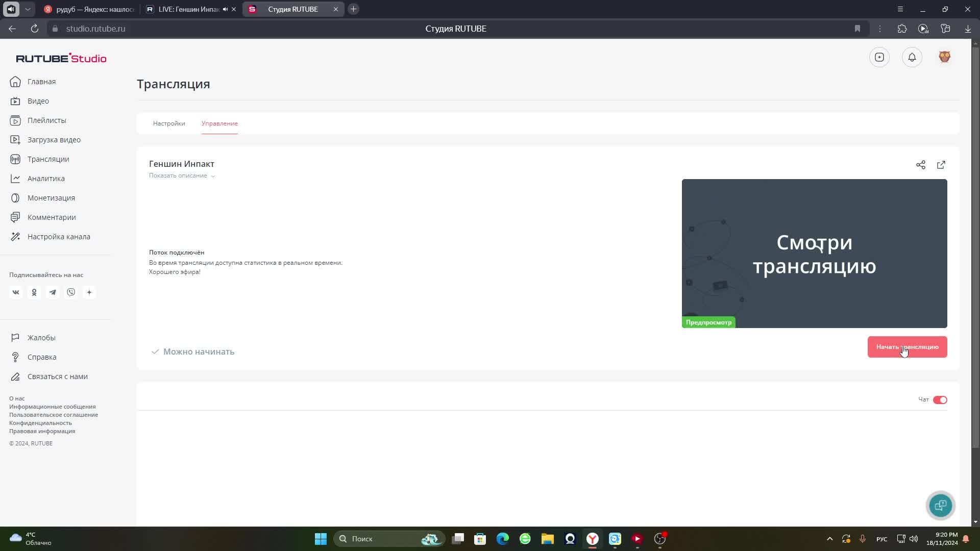Disable the Чат toggle
Screen dimensions: 980x551
[x=940, y=400]
